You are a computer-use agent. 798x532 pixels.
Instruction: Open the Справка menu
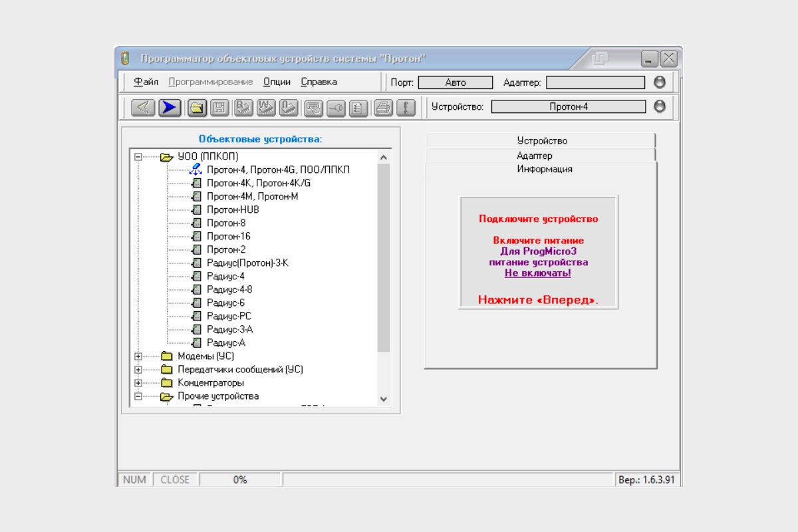(x=319, y=82)
